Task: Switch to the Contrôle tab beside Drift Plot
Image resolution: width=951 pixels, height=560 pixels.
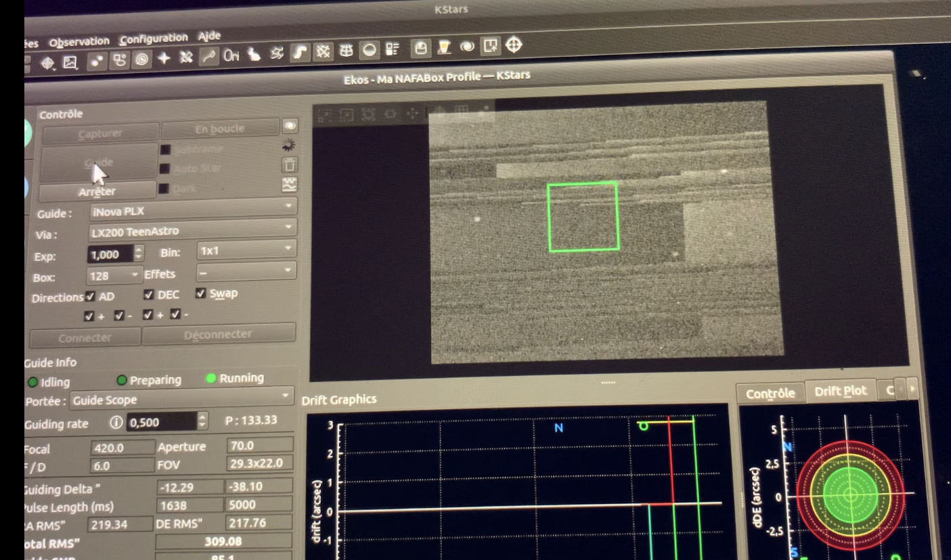Action: tap(770, 393)
